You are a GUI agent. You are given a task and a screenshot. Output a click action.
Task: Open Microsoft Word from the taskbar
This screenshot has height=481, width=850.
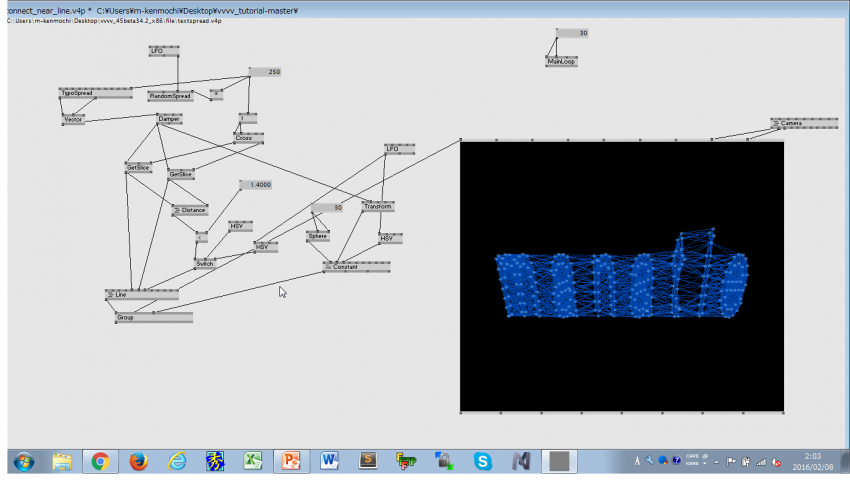pos(330,461)
